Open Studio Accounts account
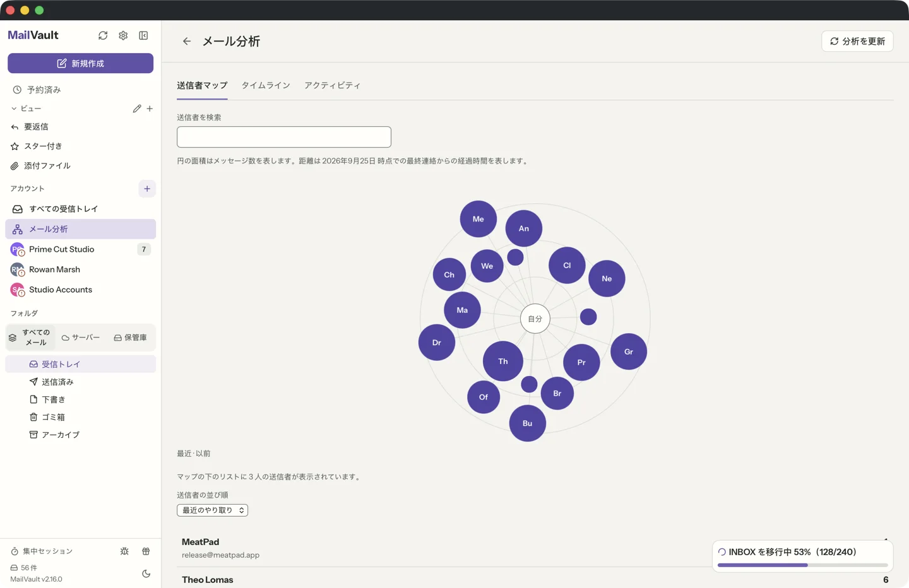909x588 pixels. coord(81,290)
